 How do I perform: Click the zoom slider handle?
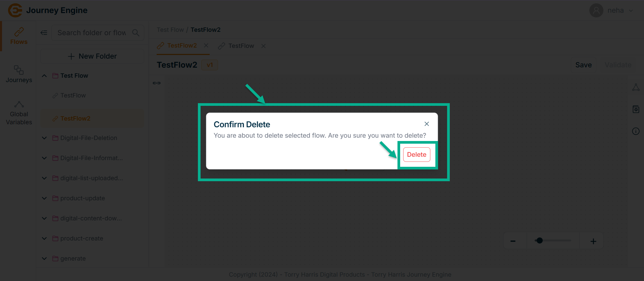pos(539,241)
